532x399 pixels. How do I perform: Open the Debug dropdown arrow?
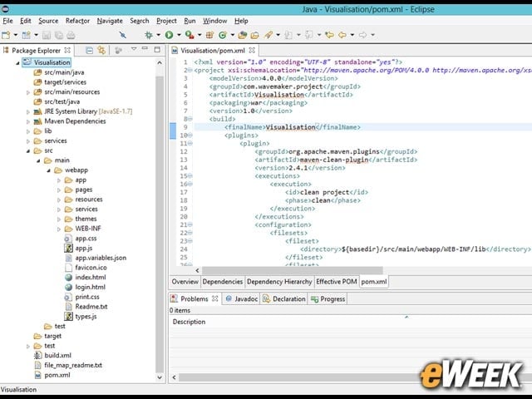[x=158, y=35]
